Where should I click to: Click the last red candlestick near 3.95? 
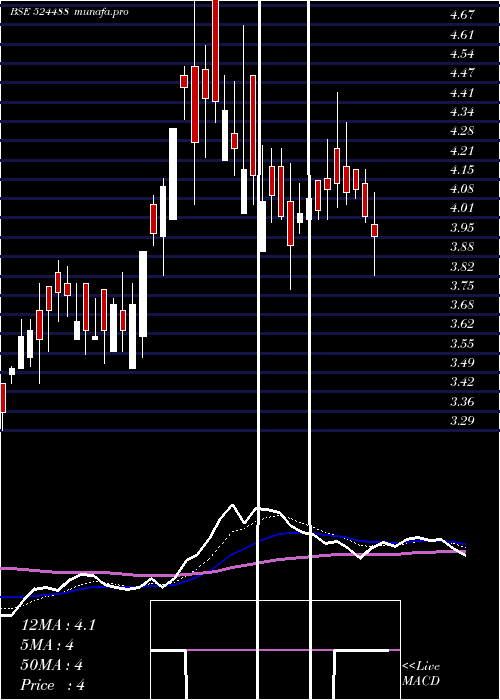point(375,230)
